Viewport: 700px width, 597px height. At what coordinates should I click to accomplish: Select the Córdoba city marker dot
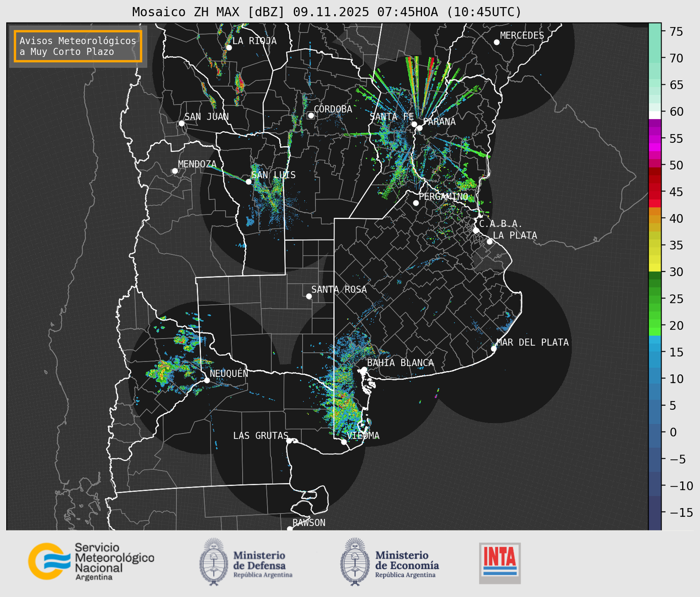point(311,115)
